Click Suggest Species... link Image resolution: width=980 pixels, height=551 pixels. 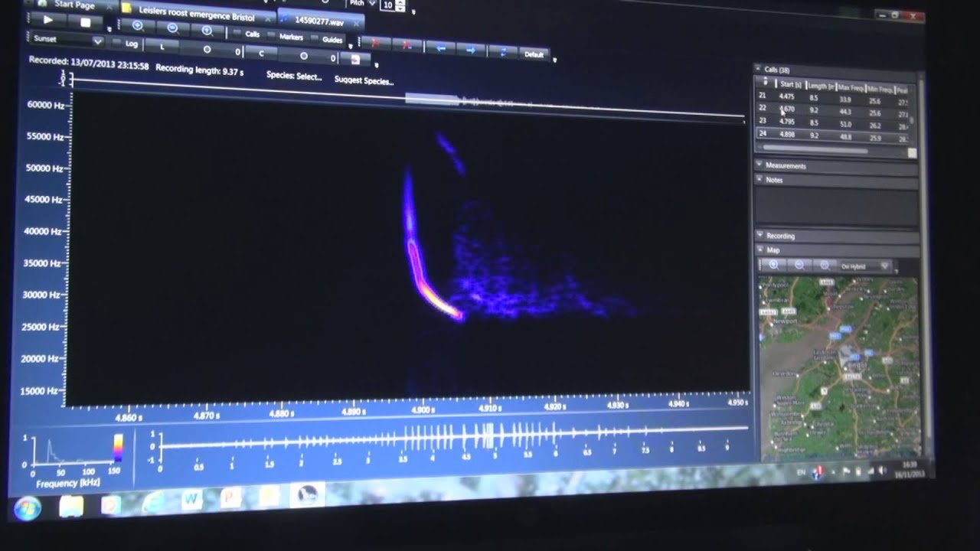(x=363, y=80)
